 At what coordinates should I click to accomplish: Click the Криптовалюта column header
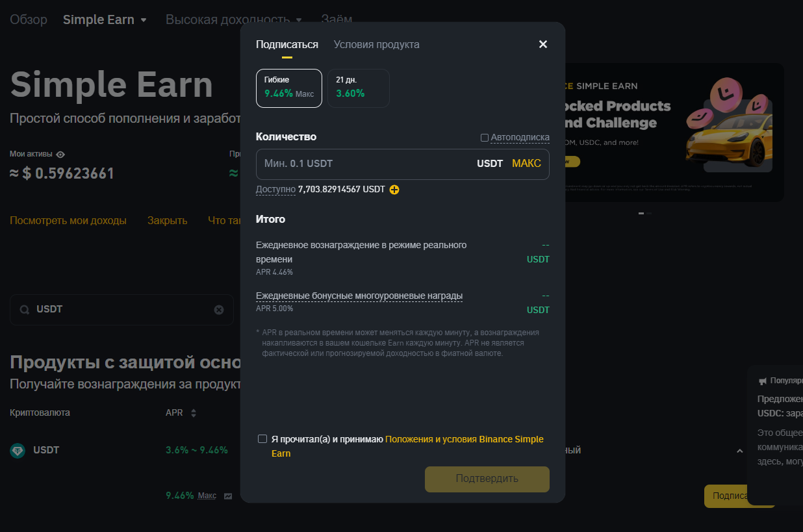coord(40,413)
